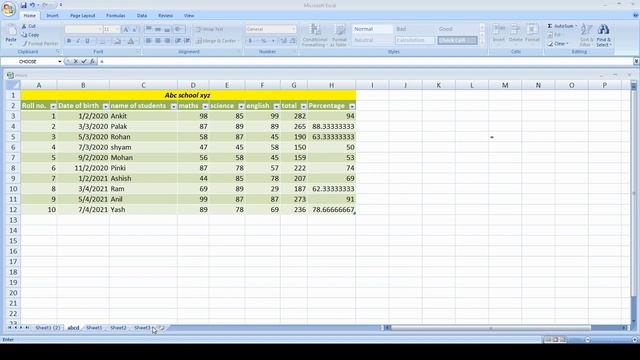Select the Good cell style
The image size is (640, 360).
tap(457, 29)
